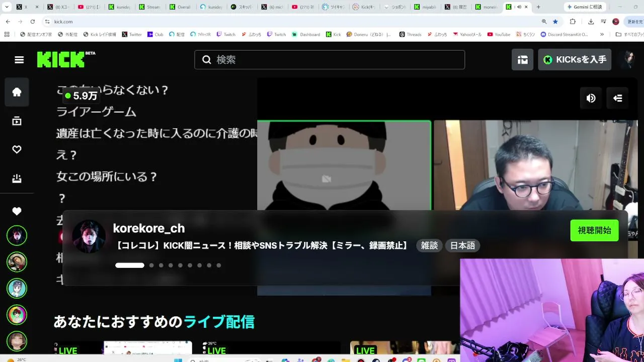Open the first followed channel avatar in sidebar
The image size is (644, 362).
point(17,235)
